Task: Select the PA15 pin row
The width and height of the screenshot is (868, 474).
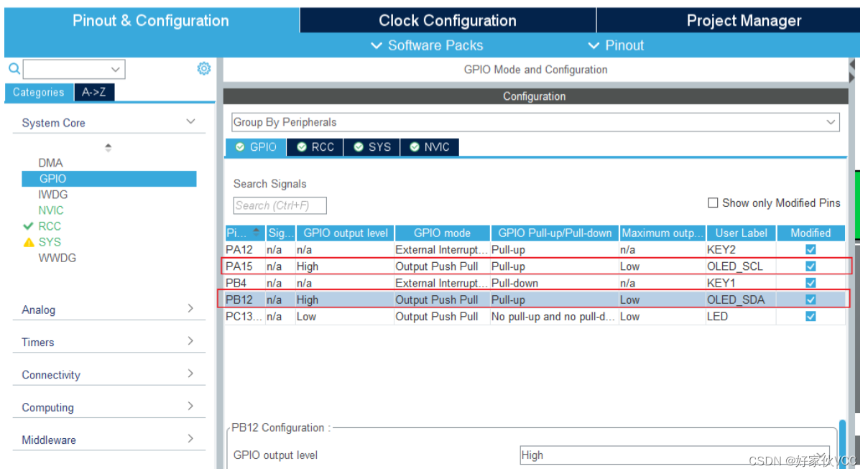Action: tap(535, 266)
